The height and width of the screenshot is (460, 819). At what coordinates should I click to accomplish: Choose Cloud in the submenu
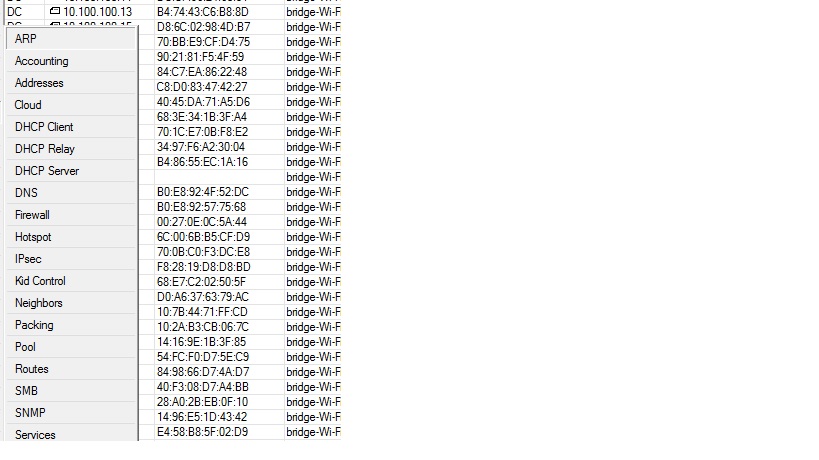pos(72,104)
